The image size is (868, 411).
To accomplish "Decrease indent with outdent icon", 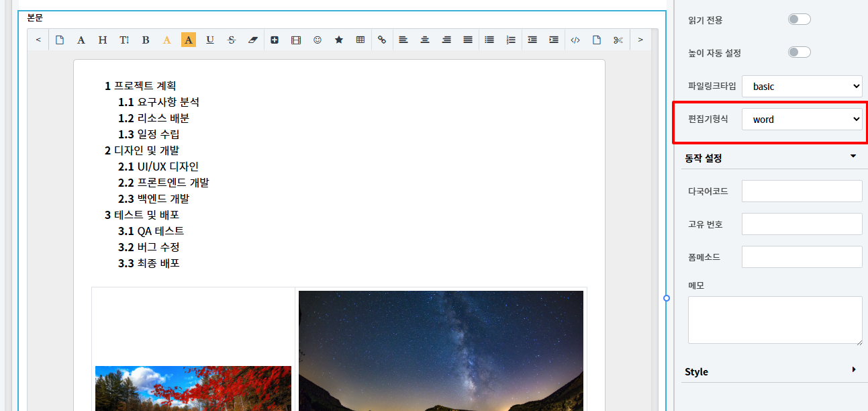I will (532, 40).
